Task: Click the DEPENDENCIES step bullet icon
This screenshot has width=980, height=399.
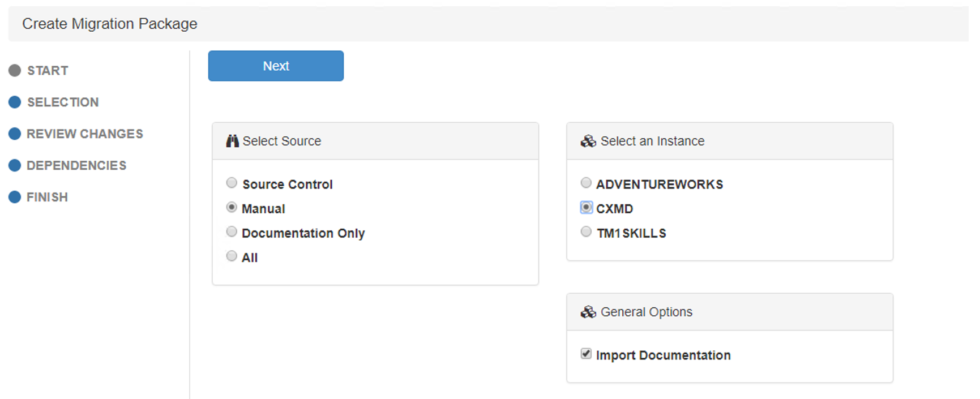Action: pyautogui.click(x=15, y=166)
